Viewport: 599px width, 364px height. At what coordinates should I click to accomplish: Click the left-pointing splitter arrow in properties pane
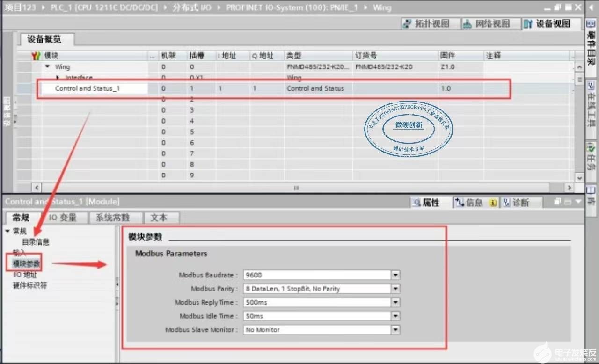[x=117, y=284]
